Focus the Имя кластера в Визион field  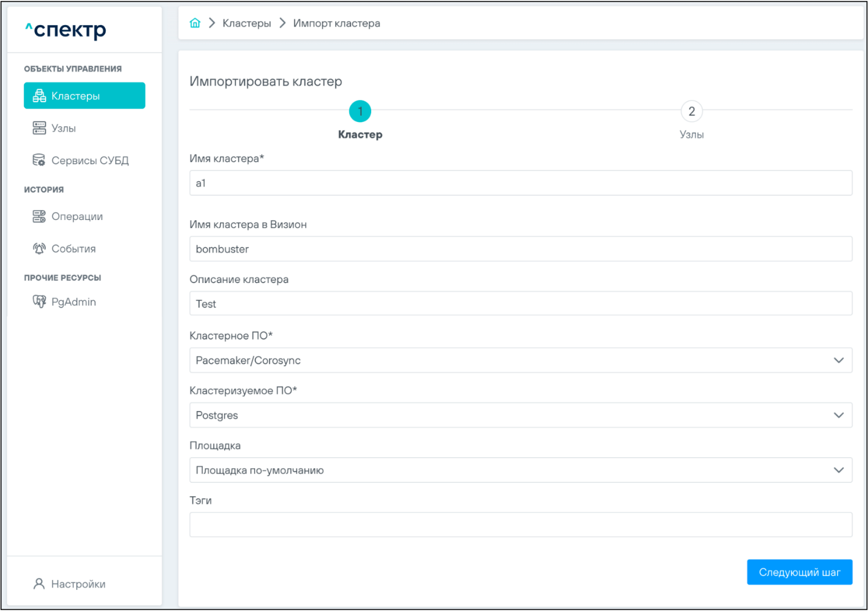[x=520, y=249]
